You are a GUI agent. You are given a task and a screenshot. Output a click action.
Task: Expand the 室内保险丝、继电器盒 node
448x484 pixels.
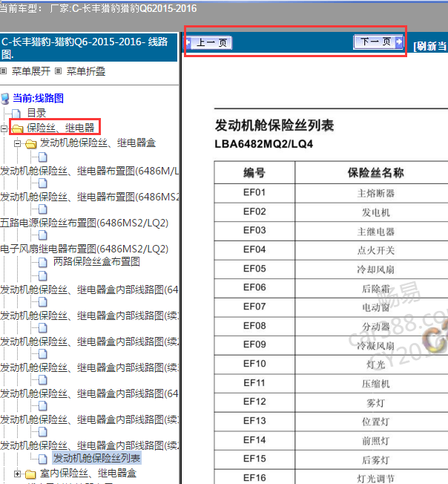pyautogui.click(x=17, y=474)
